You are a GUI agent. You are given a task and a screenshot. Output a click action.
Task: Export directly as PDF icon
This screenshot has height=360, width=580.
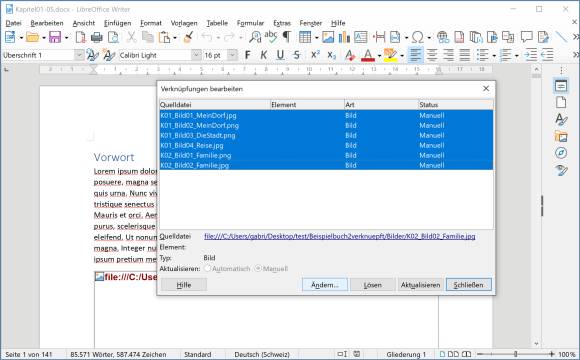pyautogui.click(x=80, y=37)
